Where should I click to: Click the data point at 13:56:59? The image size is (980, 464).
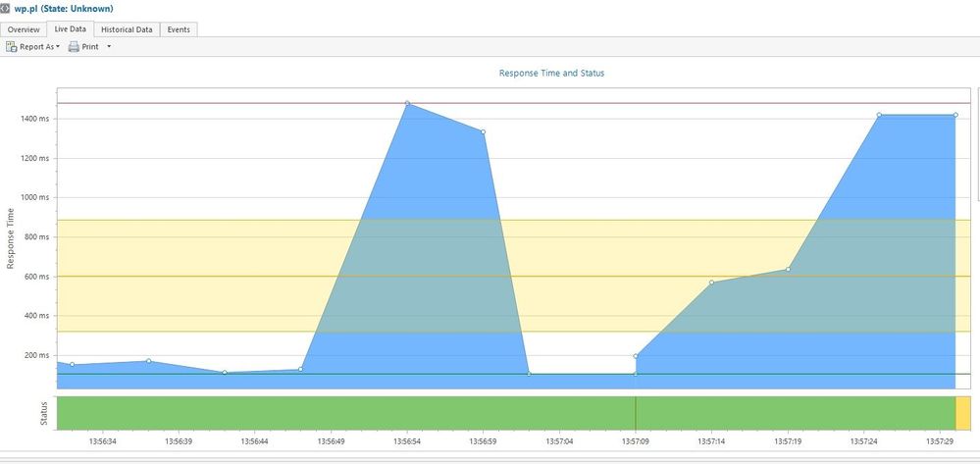click(x=484, y=131)
